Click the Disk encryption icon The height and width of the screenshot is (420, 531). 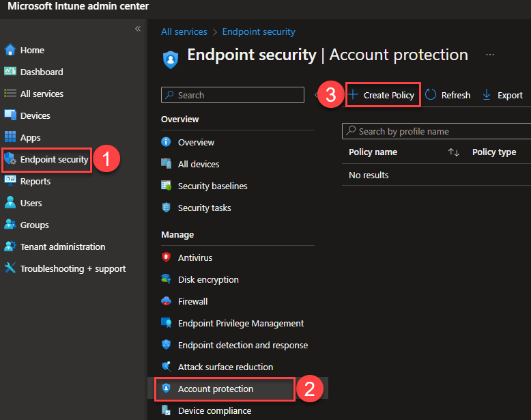click(166, 279)
